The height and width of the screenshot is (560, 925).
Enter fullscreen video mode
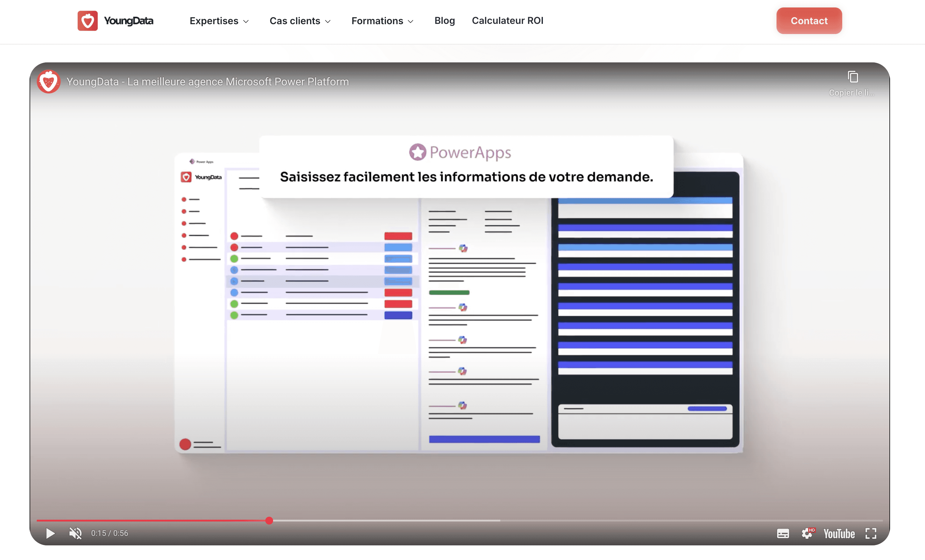coord(871,533)
